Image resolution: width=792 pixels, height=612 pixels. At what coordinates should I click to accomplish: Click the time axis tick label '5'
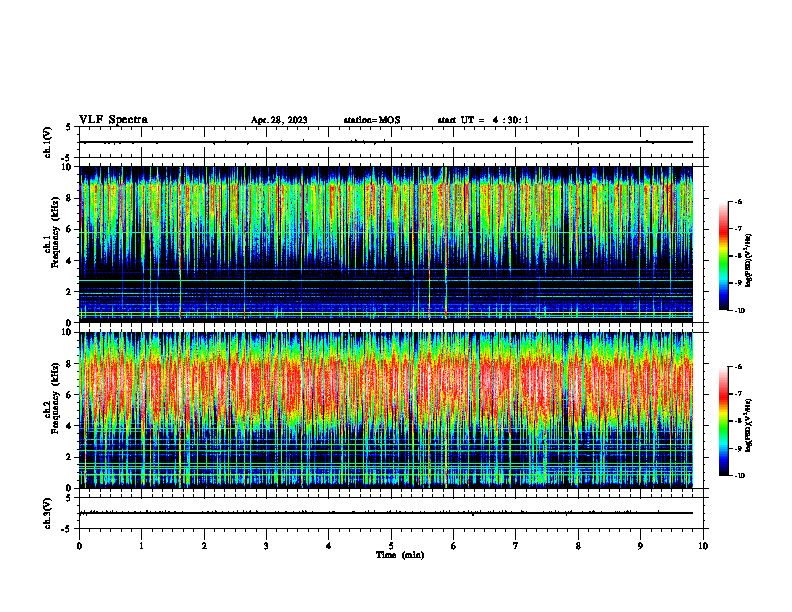(x=391, y=546)
